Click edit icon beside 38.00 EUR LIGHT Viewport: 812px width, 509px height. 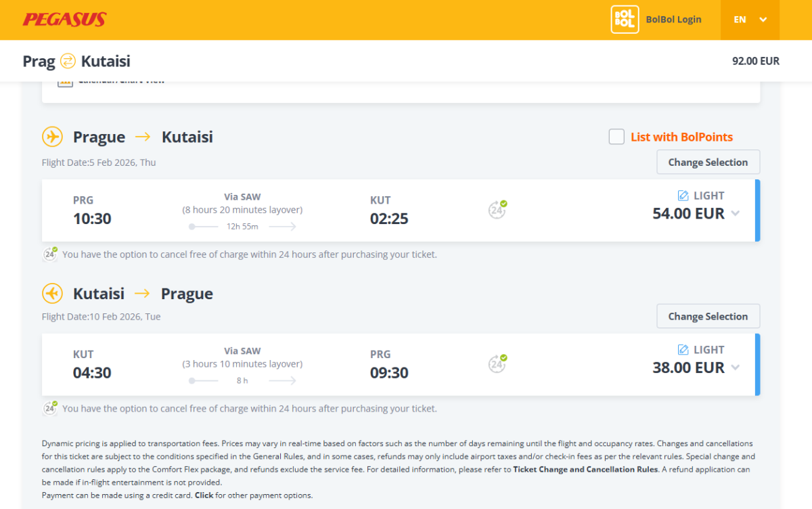pos(683,350)
